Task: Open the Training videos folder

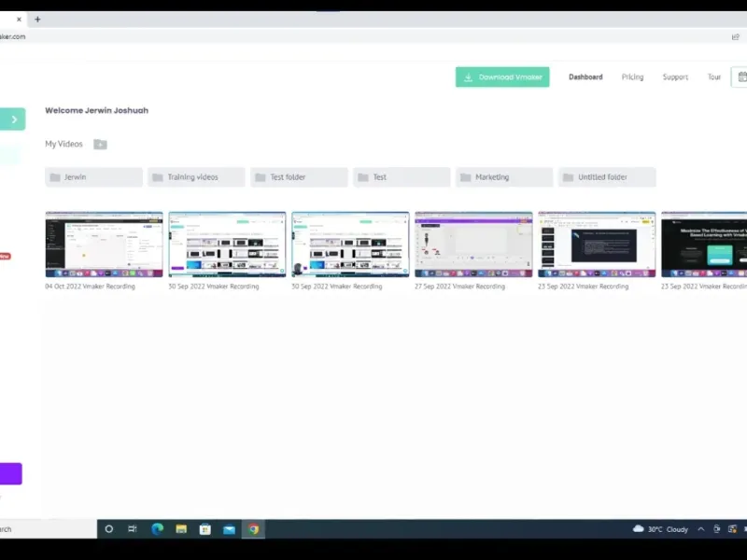Action: tap(196, 177)
